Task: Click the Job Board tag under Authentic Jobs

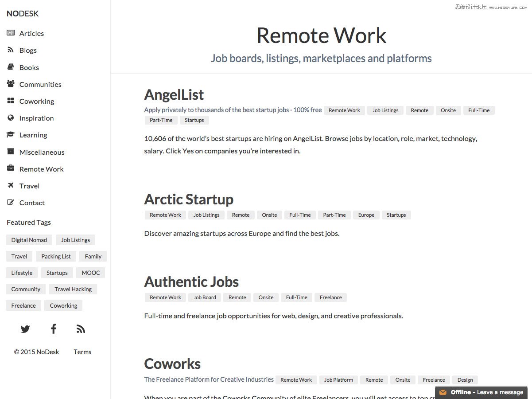Action: (x=205, y=297)
